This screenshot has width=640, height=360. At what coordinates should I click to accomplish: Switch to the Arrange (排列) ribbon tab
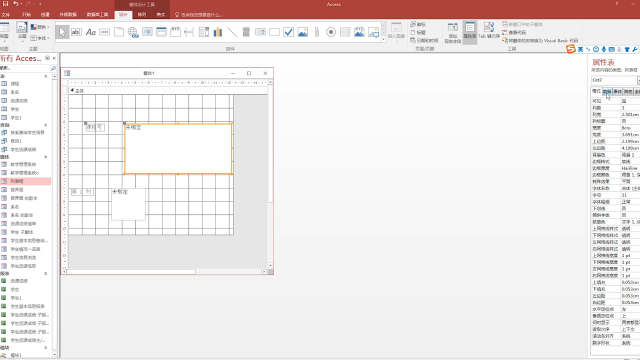point(142,14)
